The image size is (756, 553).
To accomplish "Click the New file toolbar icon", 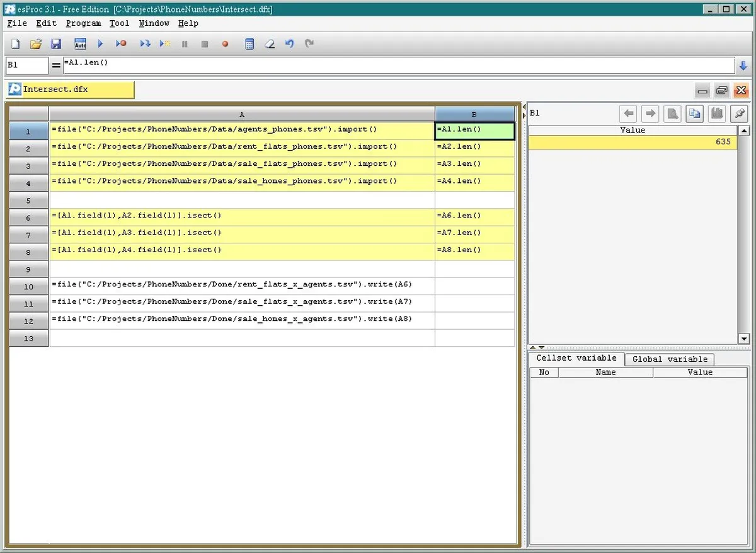I will coord(16,44).
